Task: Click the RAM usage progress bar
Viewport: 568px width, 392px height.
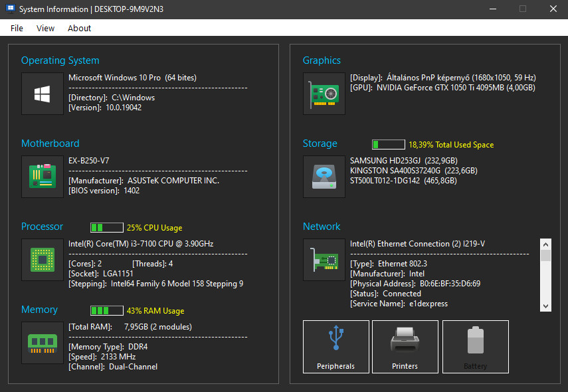Action: (107, 310)
